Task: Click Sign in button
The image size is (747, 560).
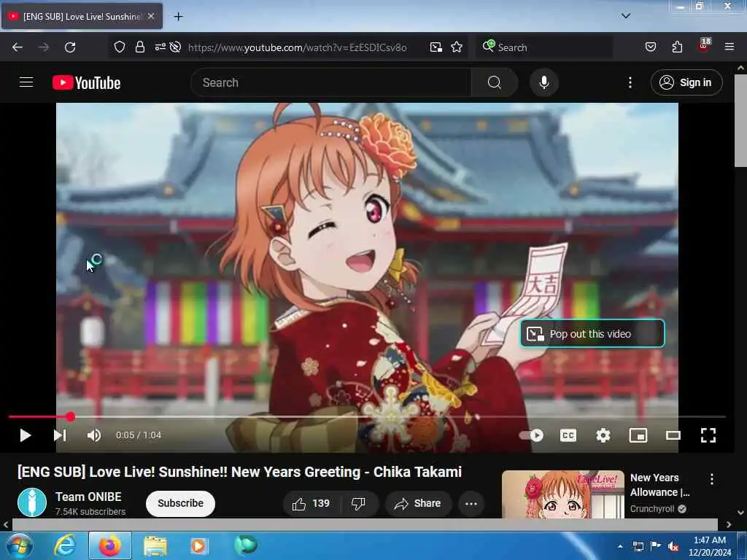Action: pos(686,82)
